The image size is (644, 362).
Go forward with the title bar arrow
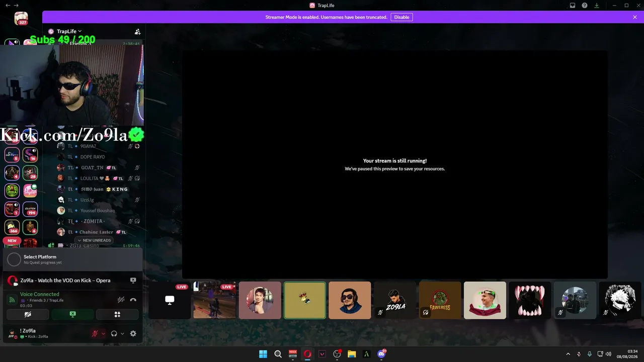click(16, 6)
